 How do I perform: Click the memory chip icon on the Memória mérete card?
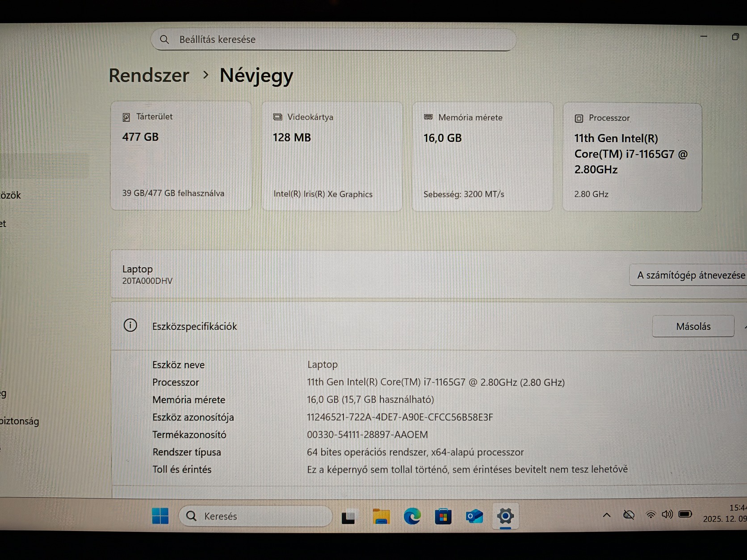point(428,117)
